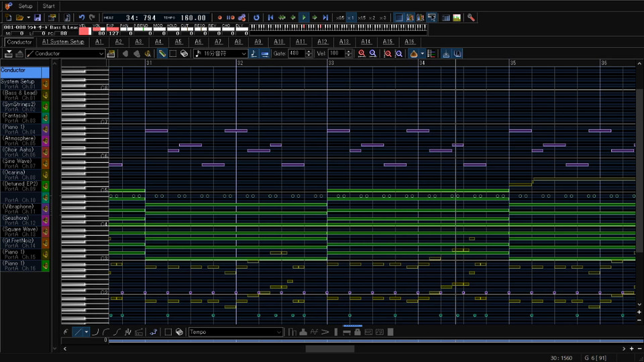Select the Pencil draw tool
The image size is (644, 362).
click(162, 54)
